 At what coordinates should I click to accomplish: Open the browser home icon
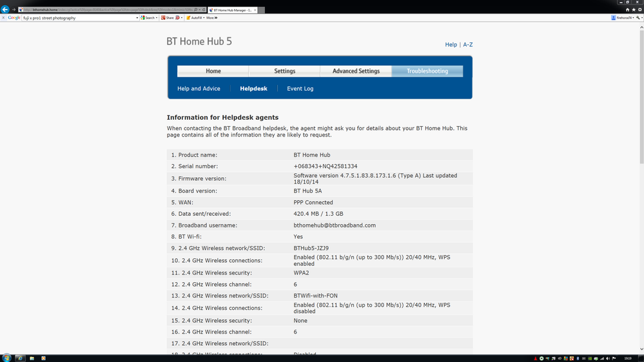click(x=628, y=10)
